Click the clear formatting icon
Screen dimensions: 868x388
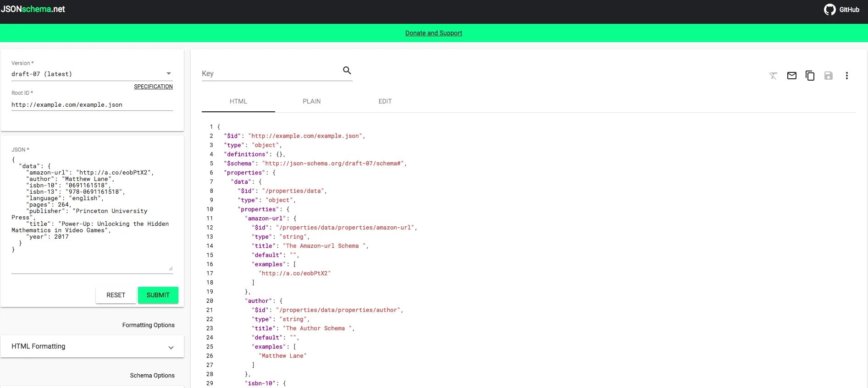[773, 76]
